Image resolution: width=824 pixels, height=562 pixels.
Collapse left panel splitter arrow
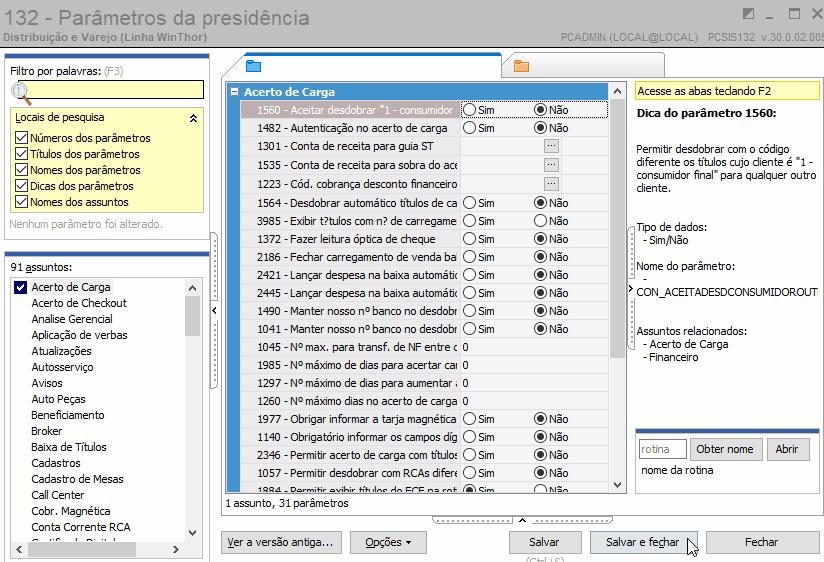click(x=214, y=310)
